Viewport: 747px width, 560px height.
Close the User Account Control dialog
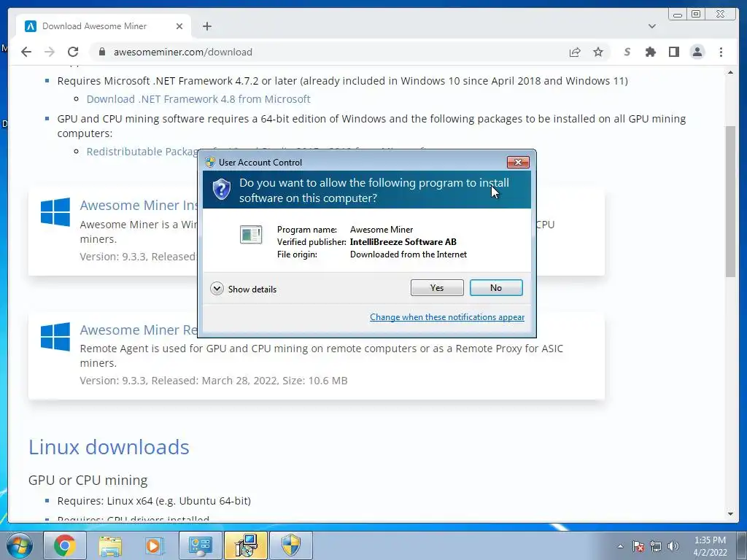point(518,163)
